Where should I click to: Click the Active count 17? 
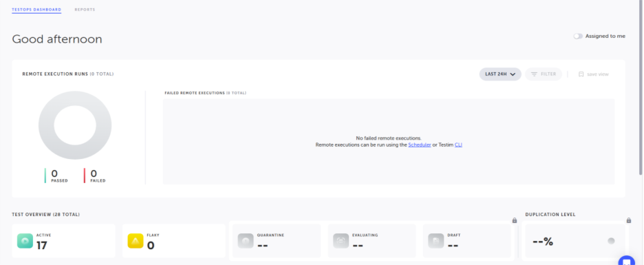[42, 246]
